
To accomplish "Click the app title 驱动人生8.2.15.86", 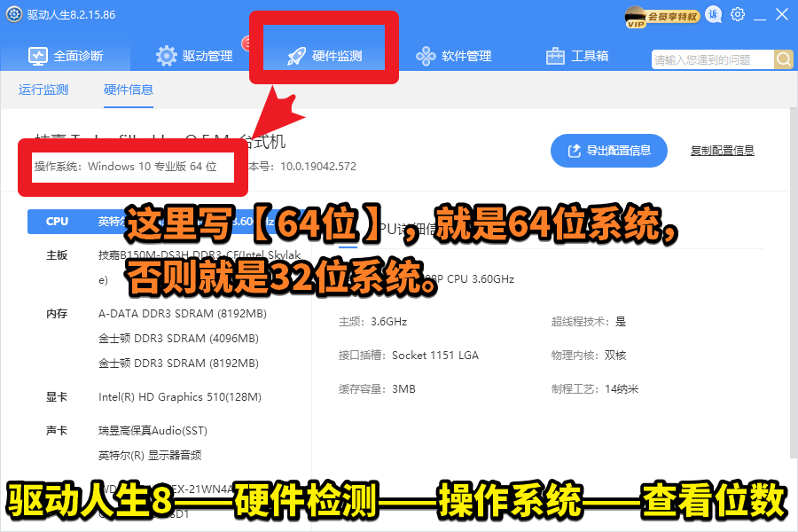I will (71, 15).
